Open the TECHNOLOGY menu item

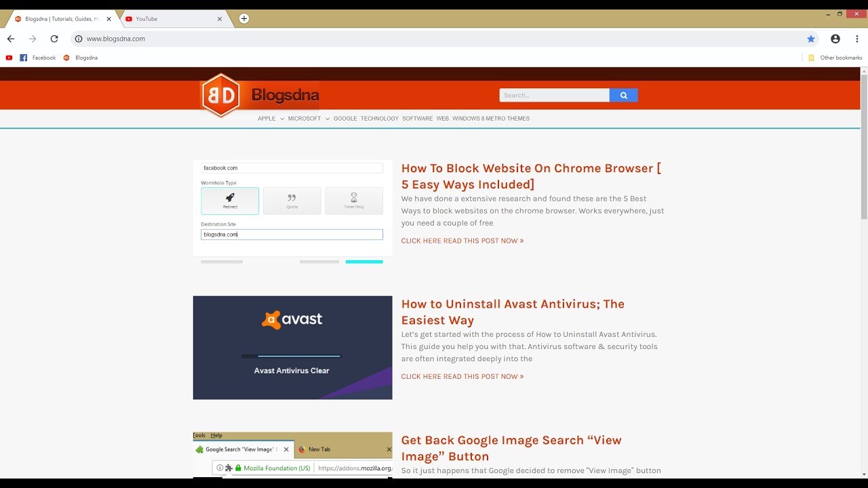coord(380,119)
